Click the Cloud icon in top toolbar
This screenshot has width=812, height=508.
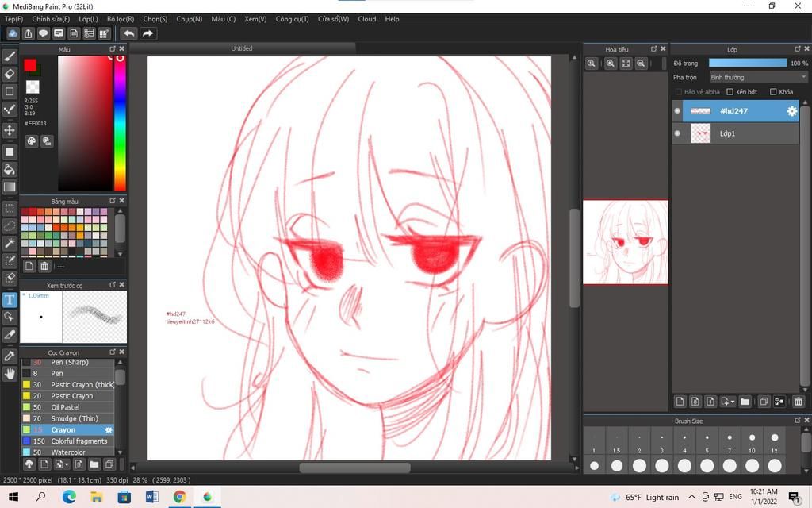pyautogui.click(x=13, y=33)
